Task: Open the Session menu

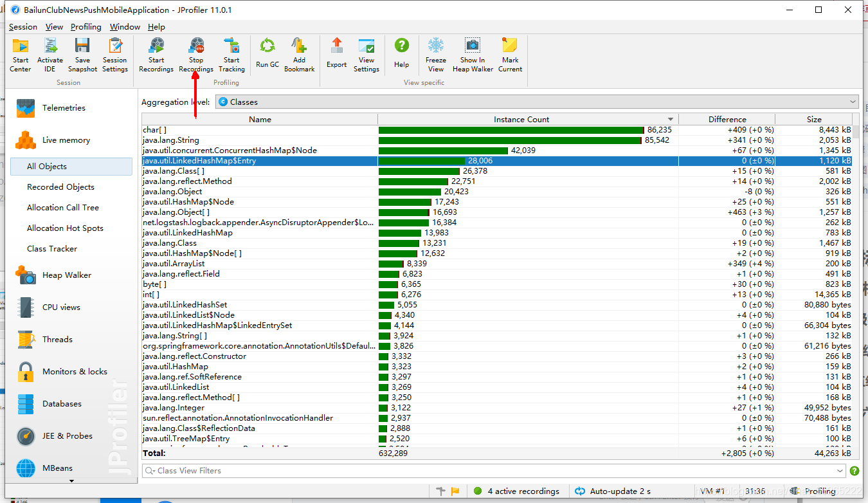Action: pyautogui.click(x=23, y=26)
